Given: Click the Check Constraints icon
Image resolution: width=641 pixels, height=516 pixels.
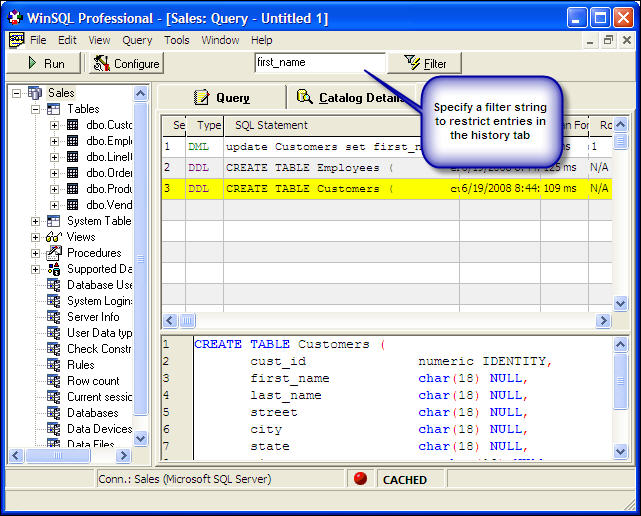Looking at the screenshot, I should click(54, 348).
